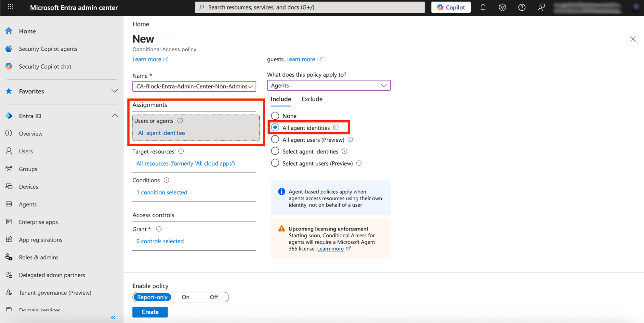Click info icon beside All agent identities radio
This screenshot has width=644, height=323.
[336, 128]
